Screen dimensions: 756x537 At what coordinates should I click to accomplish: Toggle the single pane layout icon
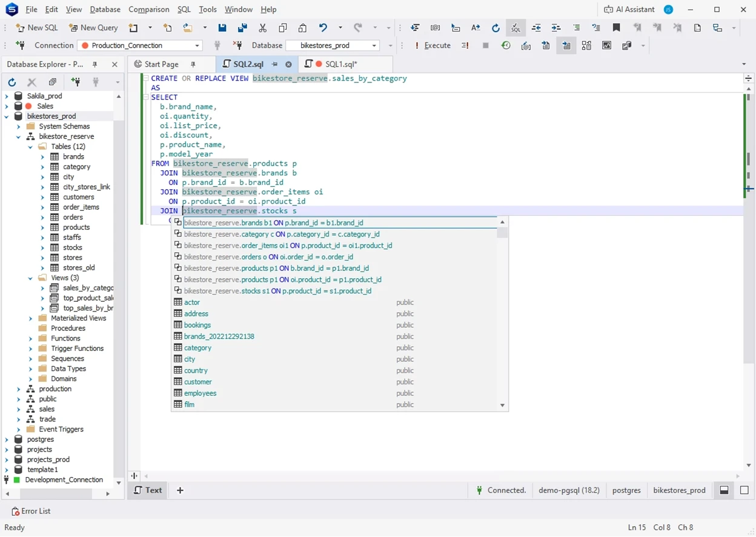744,490
